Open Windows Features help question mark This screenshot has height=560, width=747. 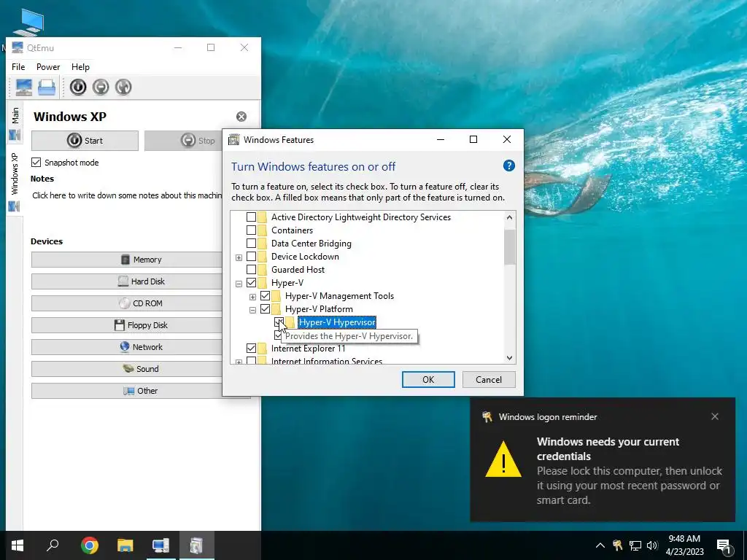tap(508, 166)
